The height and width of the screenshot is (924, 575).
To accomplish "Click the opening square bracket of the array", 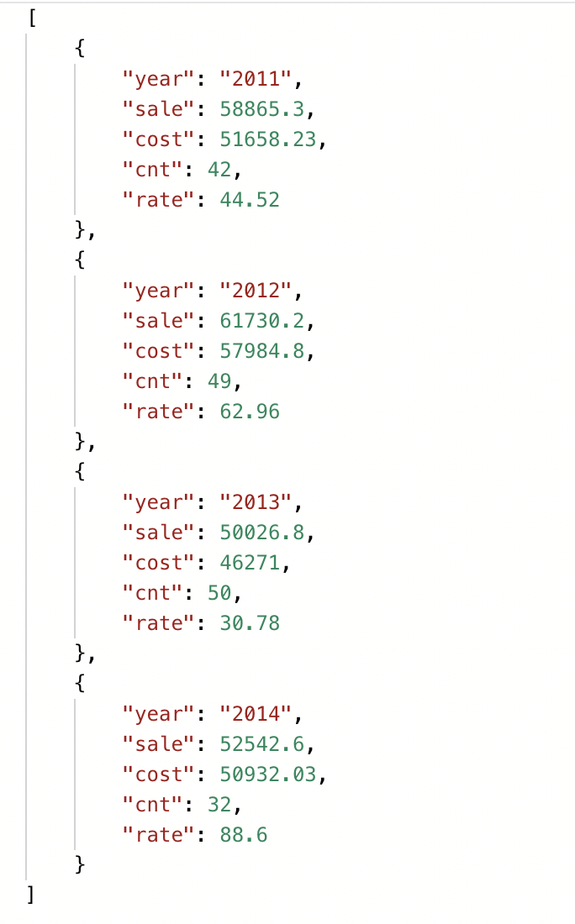I will [32, 18].
